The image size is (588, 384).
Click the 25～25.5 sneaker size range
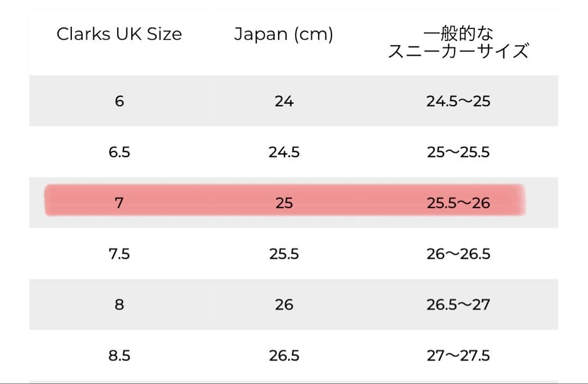458,152
